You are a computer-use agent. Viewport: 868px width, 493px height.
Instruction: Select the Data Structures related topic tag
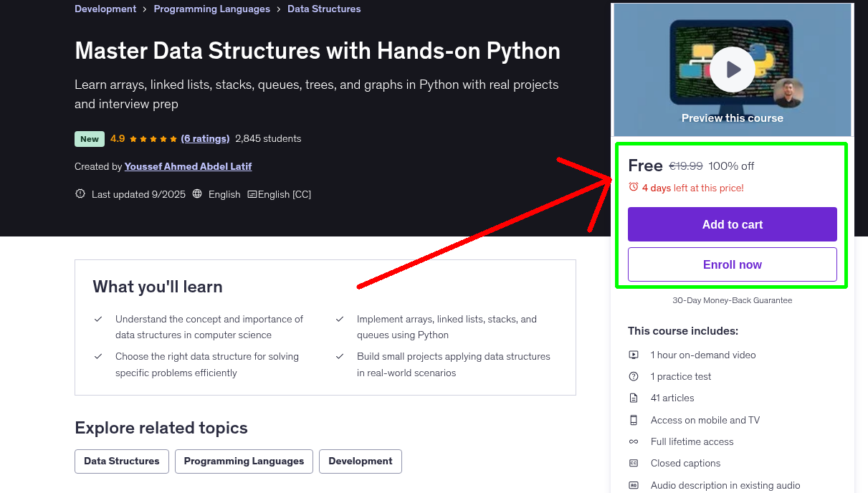click(122, 461)
